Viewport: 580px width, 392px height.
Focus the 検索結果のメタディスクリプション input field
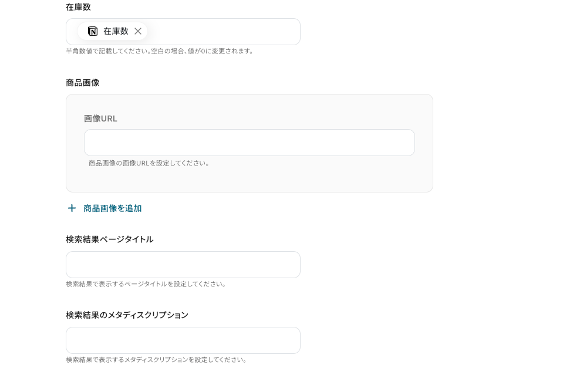(x=183, y=340)
